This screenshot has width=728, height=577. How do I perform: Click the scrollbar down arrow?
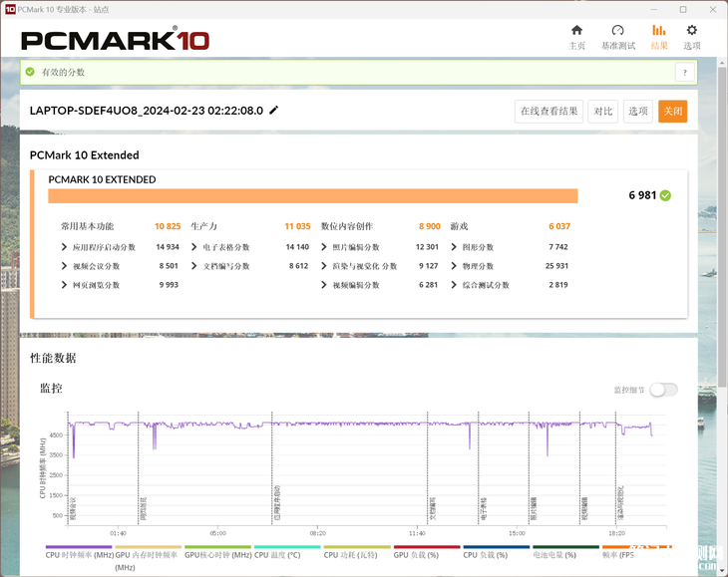pos(721,571)
